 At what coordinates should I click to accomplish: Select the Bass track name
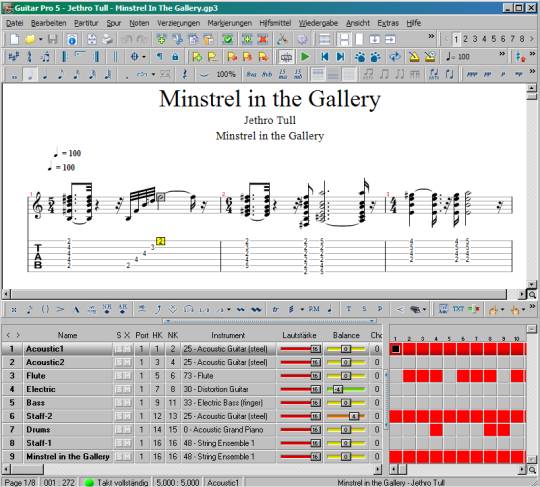pyautogui.click(x=35, y=403)
